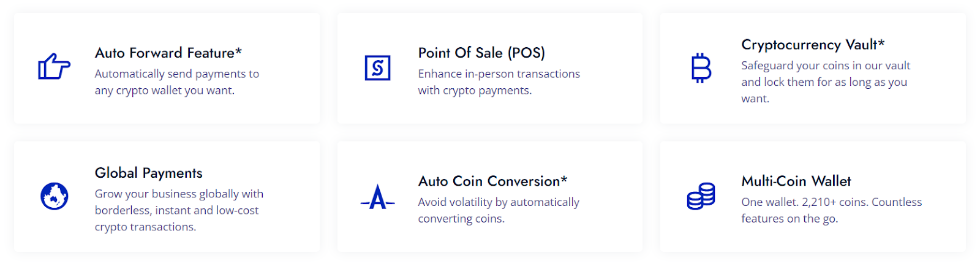Click the 'Safeguard your coins' description text
The height and width of the screenshot is (266, 980).
pyautogui.click(x=826, y=82)
